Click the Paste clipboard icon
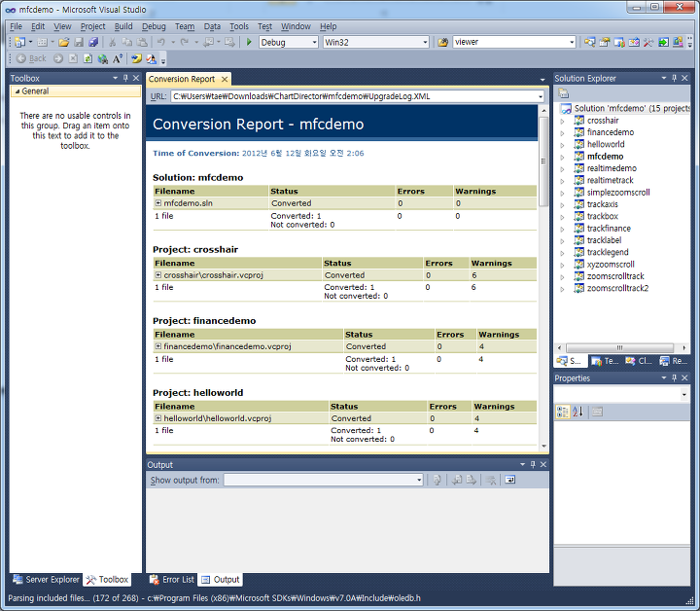 click(x=142, y=42)
